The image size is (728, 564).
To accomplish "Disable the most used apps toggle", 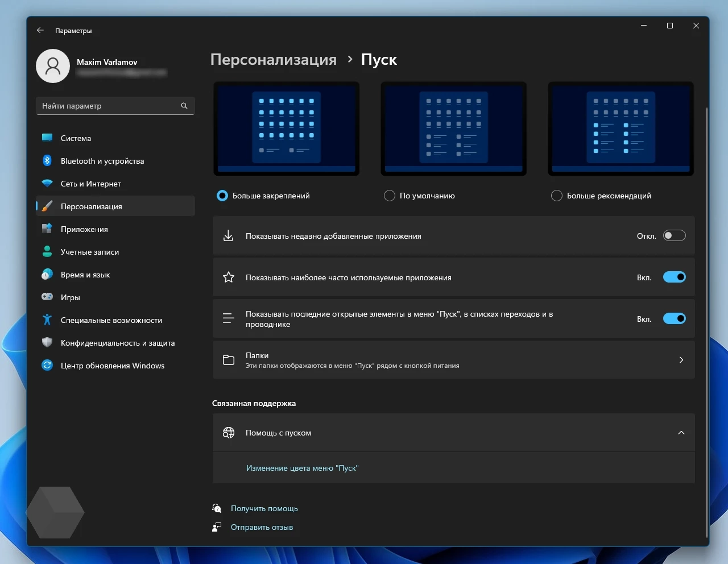I will click(x=675, y=277).
